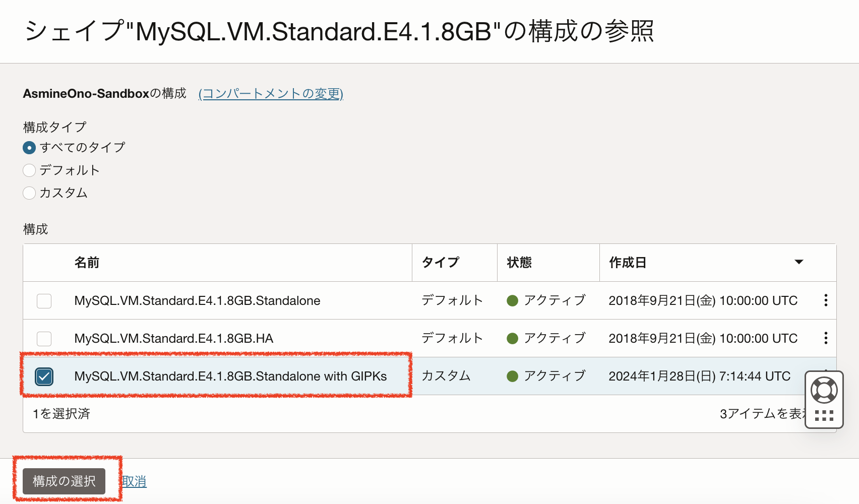Click the green status dot in the HA row
The height and width of the screenshot is (504, 859).
(x=512, y=339)
